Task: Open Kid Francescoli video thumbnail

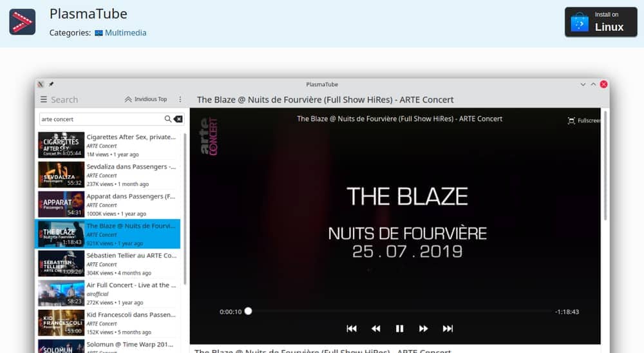Action: [61, 322]
